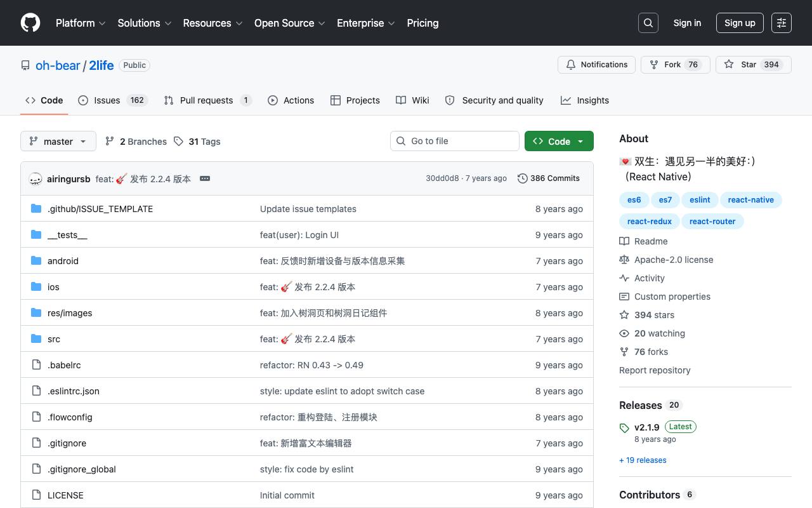Select the react-redux topic tag
This screenshot has width=812, height=508.
point(650,222)
